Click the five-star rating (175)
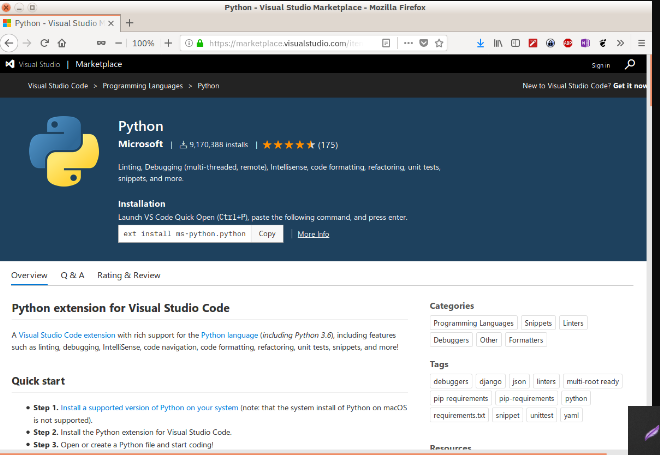 click(x=300, y=145)
